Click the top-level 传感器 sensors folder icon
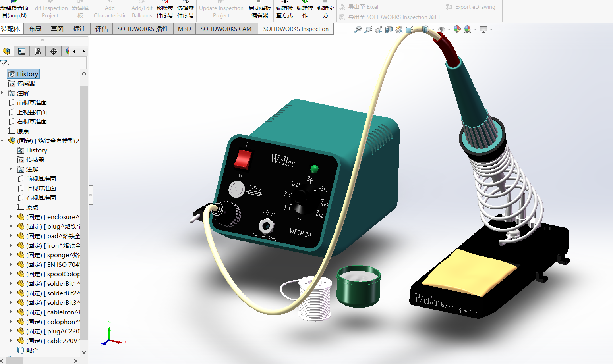 click(x=12, y=83)
